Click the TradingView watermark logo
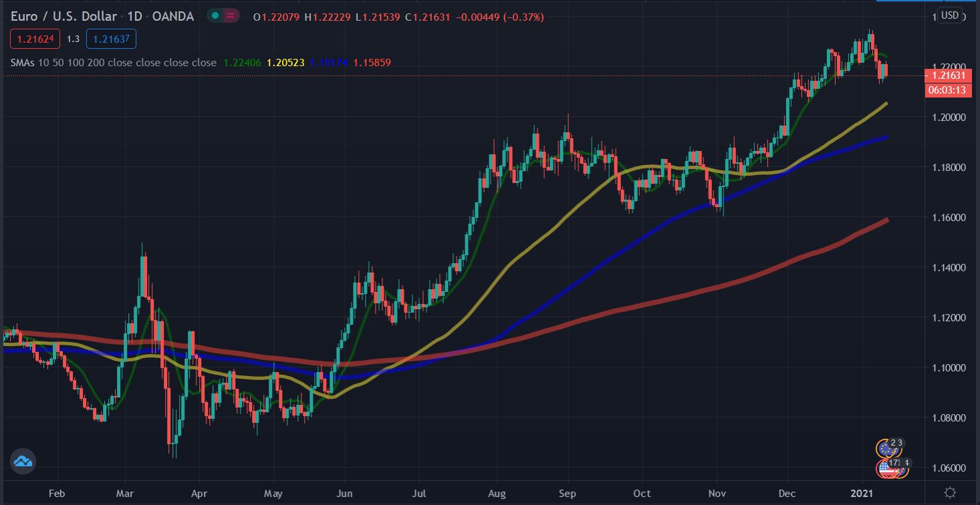The width and height of the screenshot is (980, 505). point(23,461)
